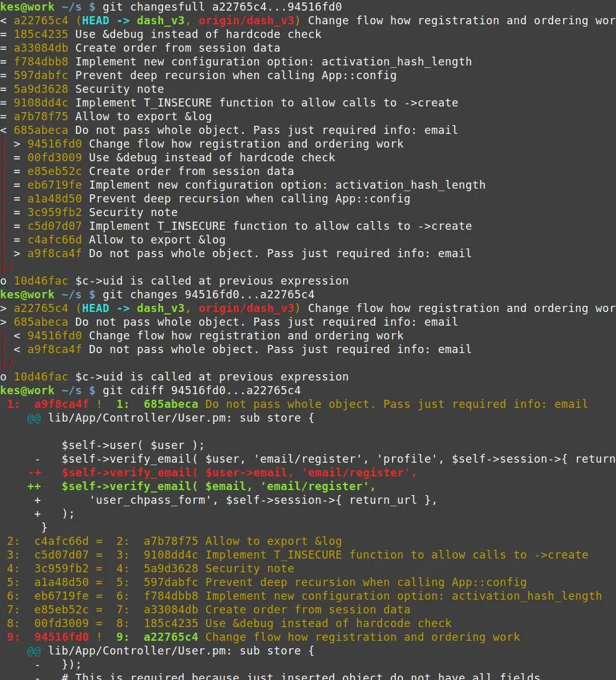Click red hash a9f8ca4f in cdiff row 1

pyautogui.click(x=62, y=404)
